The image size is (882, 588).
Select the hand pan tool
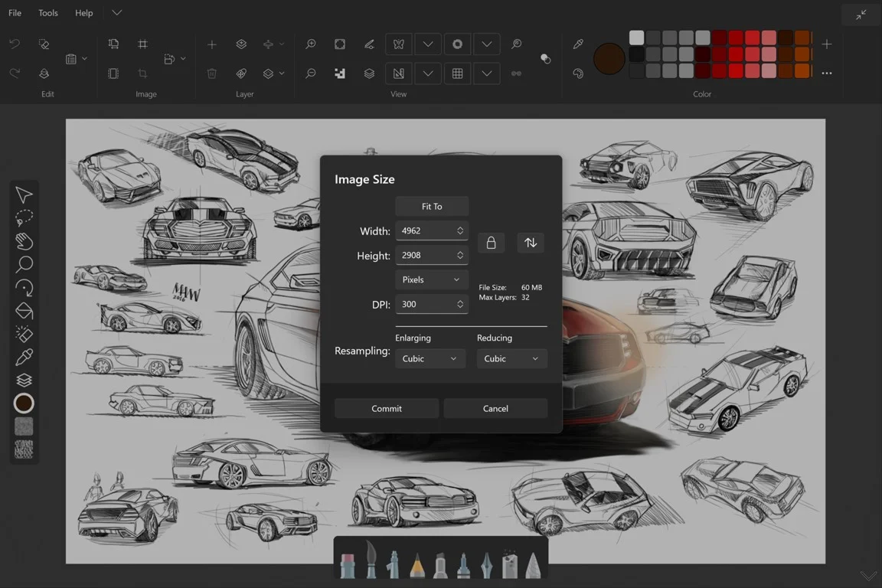[x=24, y=241]
